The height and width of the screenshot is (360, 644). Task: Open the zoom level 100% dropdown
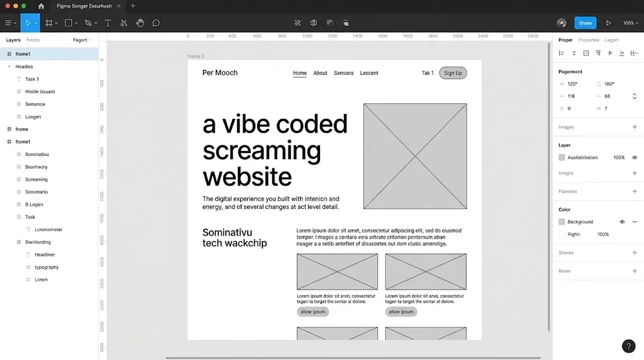[x=630, y=23]
